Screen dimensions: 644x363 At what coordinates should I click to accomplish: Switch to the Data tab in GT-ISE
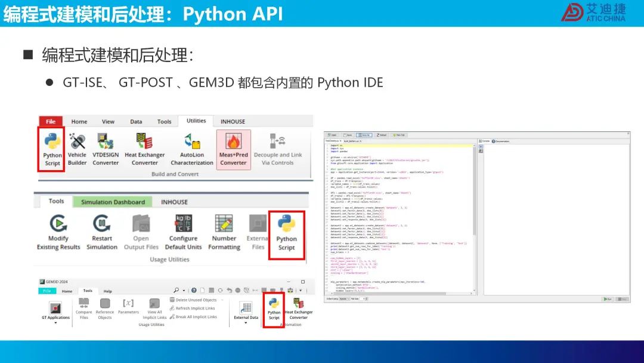click(136, 122)
